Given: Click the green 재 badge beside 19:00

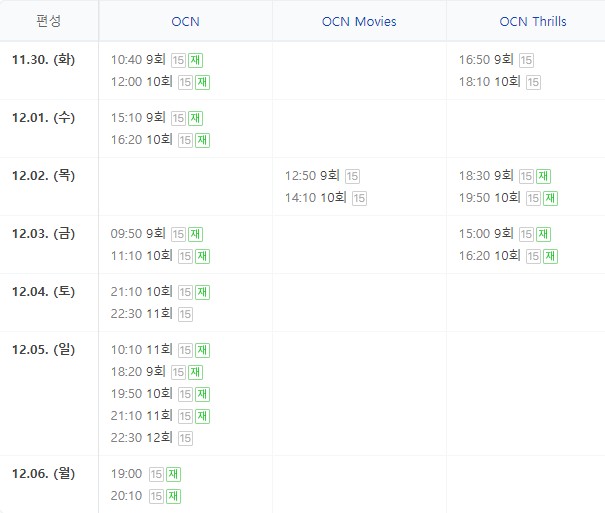Looking at the screenshot, I should (x=173, y=474).
